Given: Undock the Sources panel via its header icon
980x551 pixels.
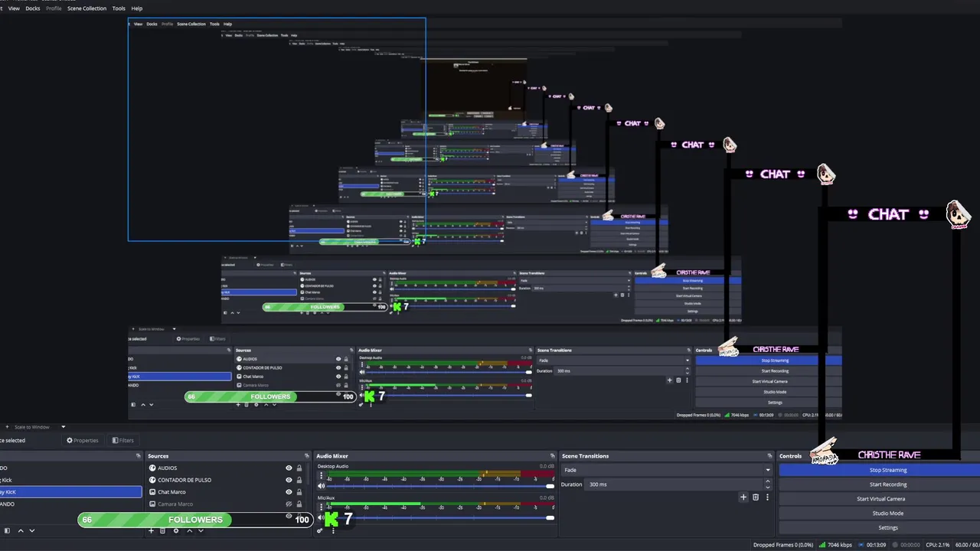Looking at the screenshot, I should [307, 456].
